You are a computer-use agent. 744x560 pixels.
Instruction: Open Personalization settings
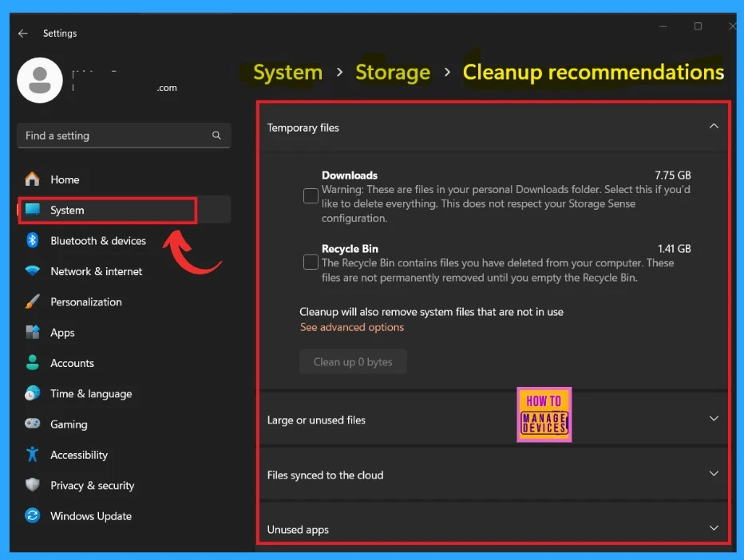124,302
